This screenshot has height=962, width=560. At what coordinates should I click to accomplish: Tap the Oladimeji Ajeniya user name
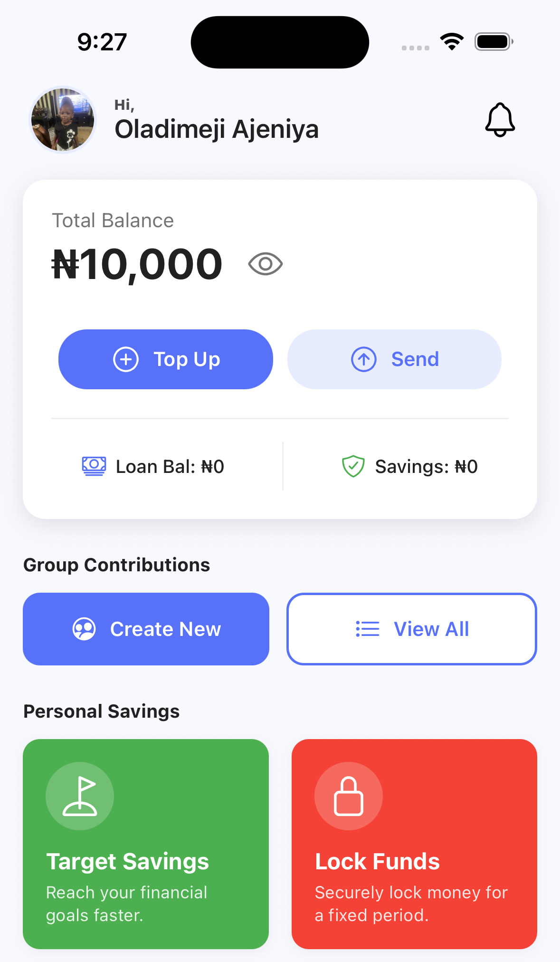pyautogui.click(x=217, y=129)
